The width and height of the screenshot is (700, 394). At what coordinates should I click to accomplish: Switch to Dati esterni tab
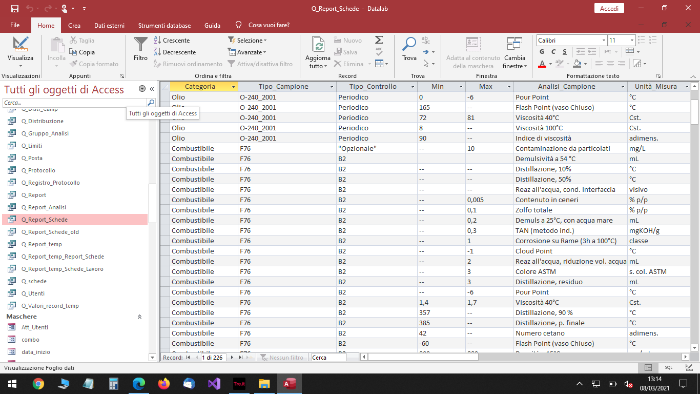109,25
